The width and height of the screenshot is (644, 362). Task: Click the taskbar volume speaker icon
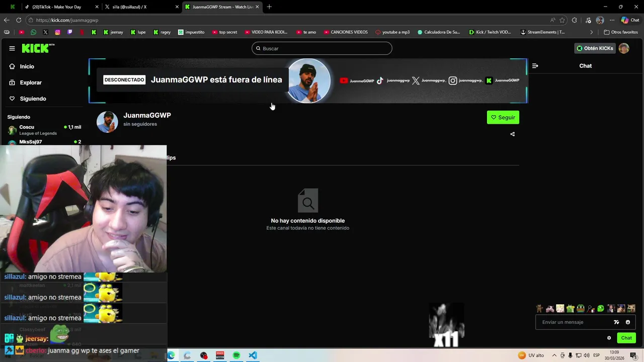pyautogui.click(x=586, y=355)
